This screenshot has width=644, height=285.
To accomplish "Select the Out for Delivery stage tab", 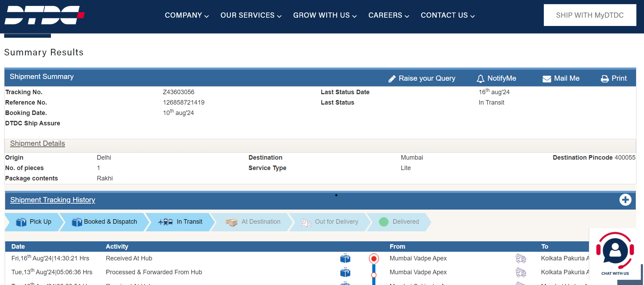I will 330,222.
